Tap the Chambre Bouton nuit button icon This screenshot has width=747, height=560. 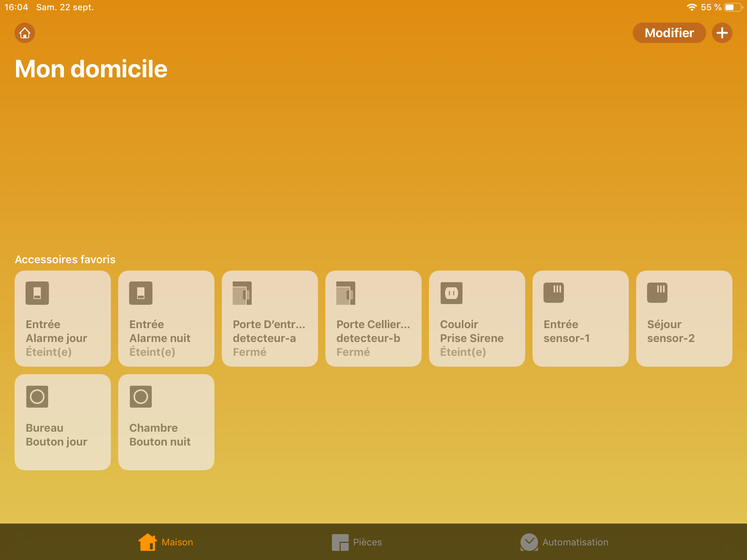[141, 397]
